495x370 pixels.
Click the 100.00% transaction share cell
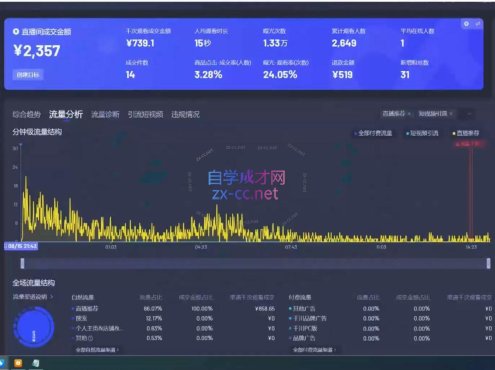[x=202, y=309]
